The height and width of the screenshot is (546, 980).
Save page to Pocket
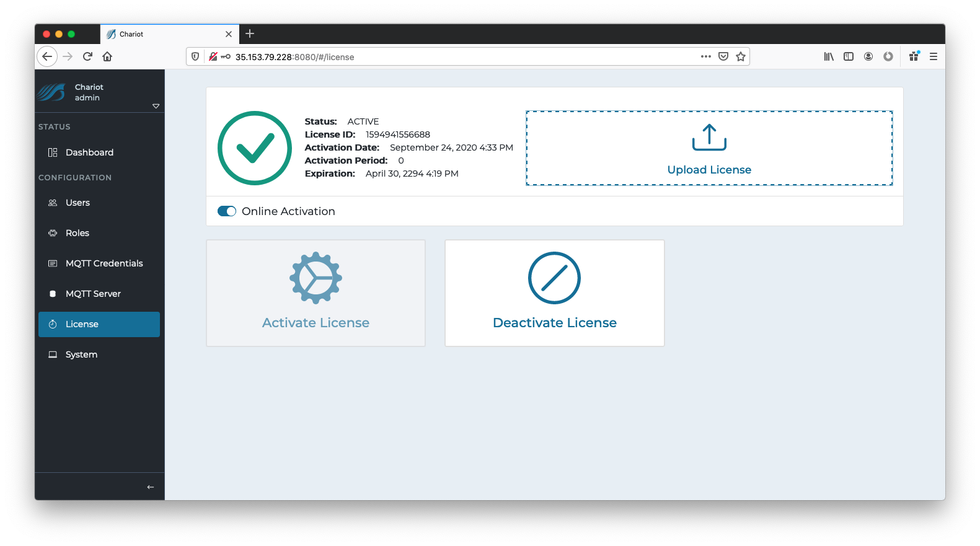click(723, 56)
